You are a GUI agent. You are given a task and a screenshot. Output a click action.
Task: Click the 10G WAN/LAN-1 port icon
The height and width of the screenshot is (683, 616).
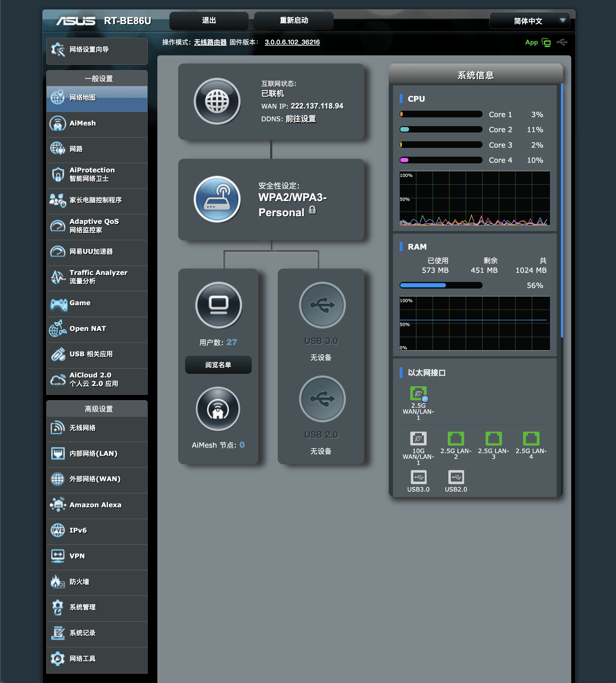pyautogui.click(x=418, y=439)
